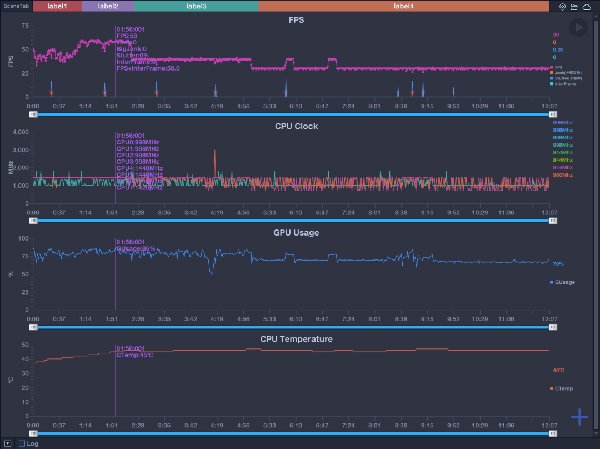The width and height of the screenshot is (600, 449).
Task: Click left handle of FPS range slider
Action: [x=33, y=114]
